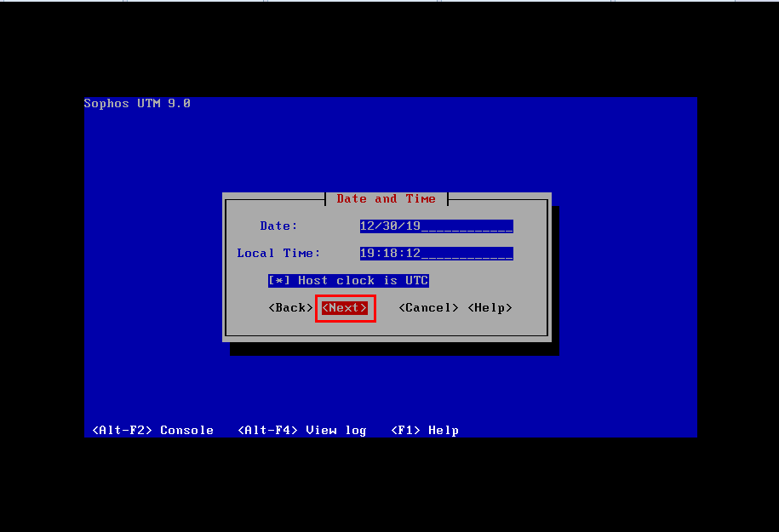Click the Date: label

tap(278, 226)
